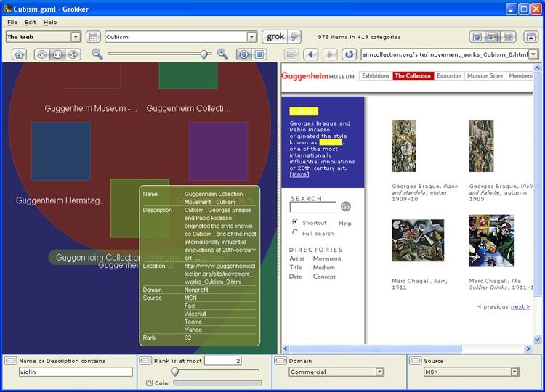This screenshot has width=545, height=392.
Task: Click the violin filter text field
Action: click(76, 372)
